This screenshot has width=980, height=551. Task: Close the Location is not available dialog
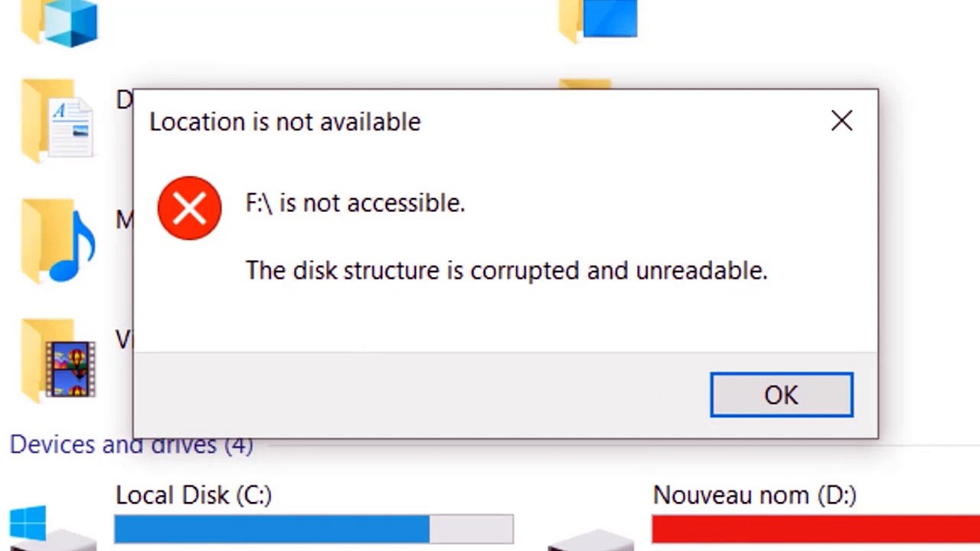coord(841,121)
